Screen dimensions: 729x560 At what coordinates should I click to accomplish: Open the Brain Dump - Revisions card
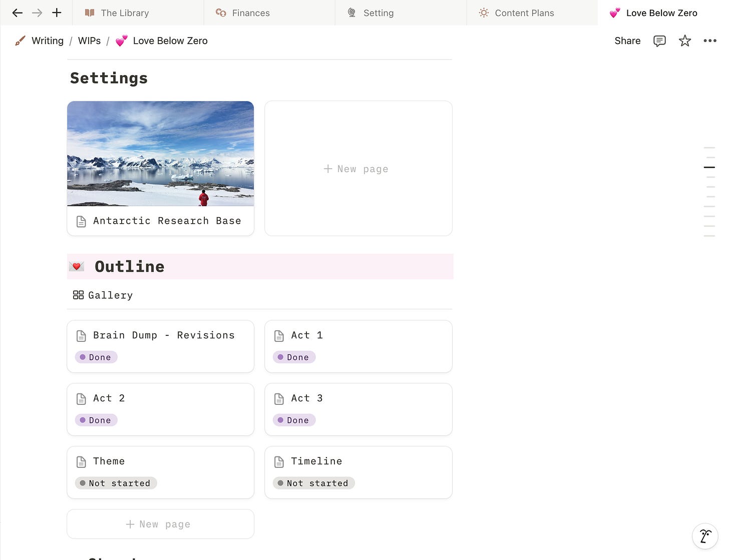tap(160, 346)
